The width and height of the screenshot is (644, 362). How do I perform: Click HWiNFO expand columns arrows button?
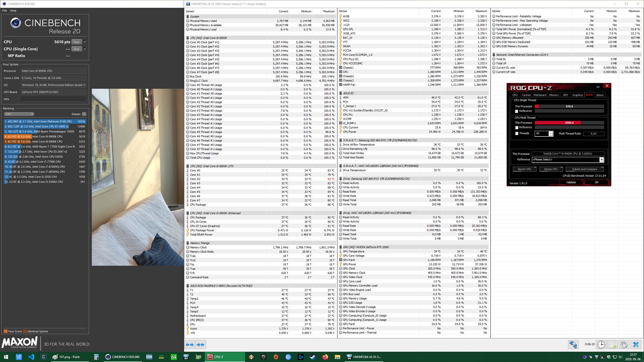click(190, 344)
